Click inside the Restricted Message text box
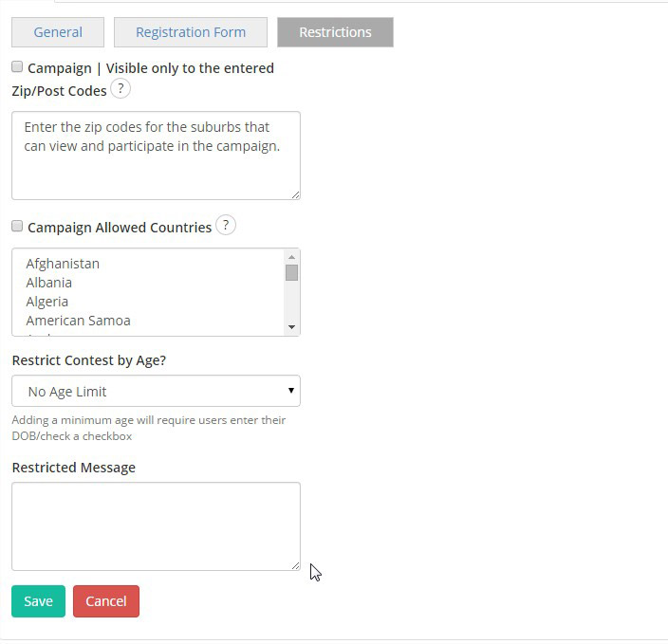This screenshot has width=668, height=644. click(x=156, y=526)
